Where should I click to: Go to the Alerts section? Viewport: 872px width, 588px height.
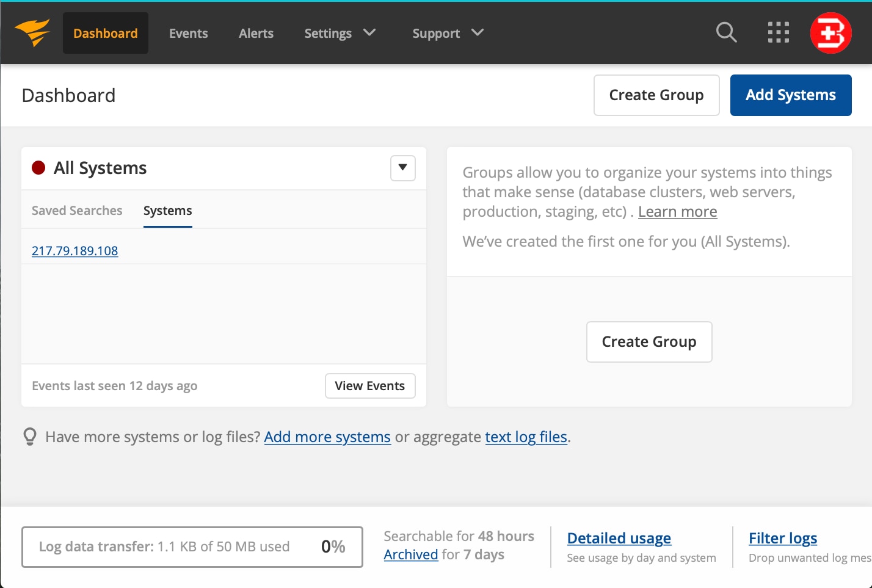[256, 33]
